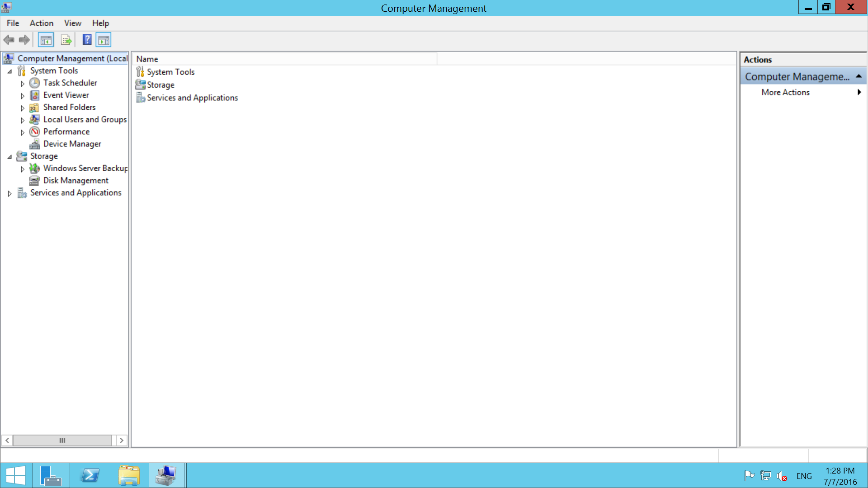Click the Forward arrow toolbar icon
The width and height of the screenshot is (868, 488).
pyautogui.click(x=24, y=40)
